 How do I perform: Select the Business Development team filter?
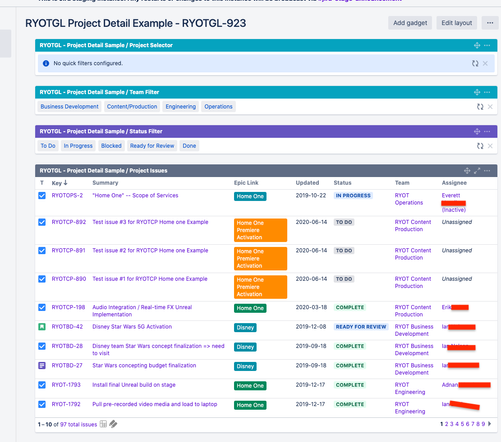69,107
